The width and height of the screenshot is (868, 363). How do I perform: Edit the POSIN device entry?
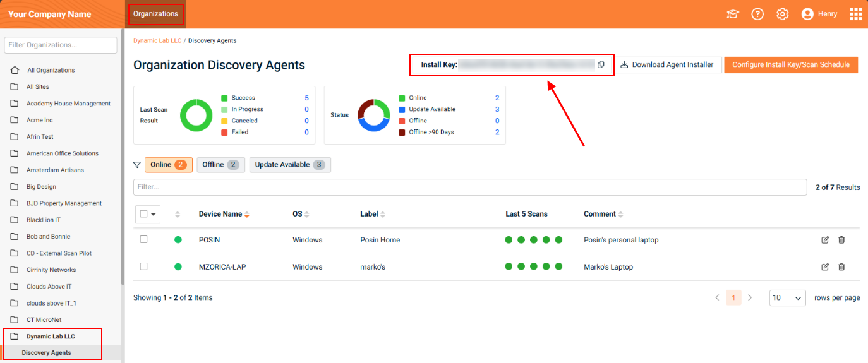pos(825,240)
